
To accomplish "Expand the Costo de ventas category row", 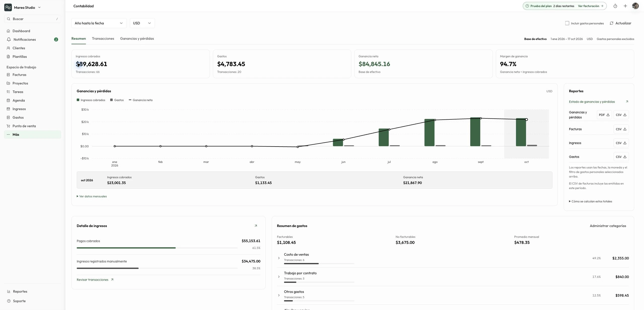I will click(279, 258).
